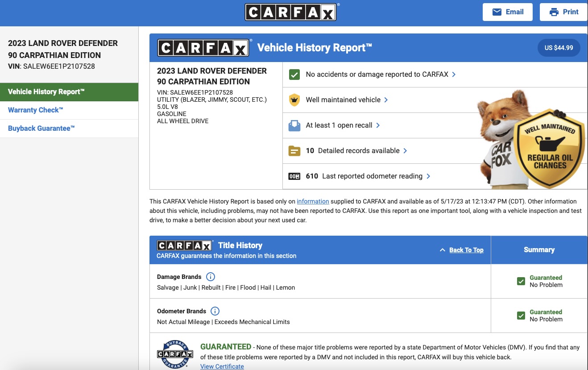Screen dimensions: 588x370
Task: Click the Damage Brands info icon
Action: pyautogui.click(x=211, y=277)
